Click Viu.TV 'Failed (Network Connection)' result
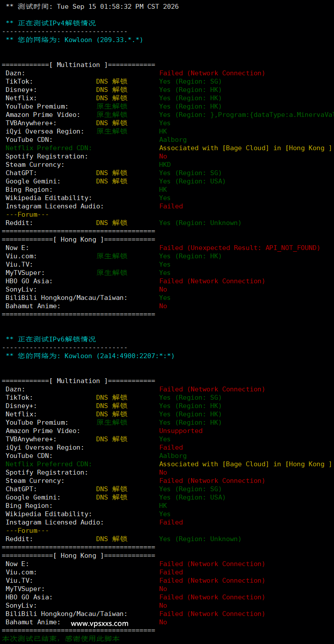334x644 pixels. [212, 581]
